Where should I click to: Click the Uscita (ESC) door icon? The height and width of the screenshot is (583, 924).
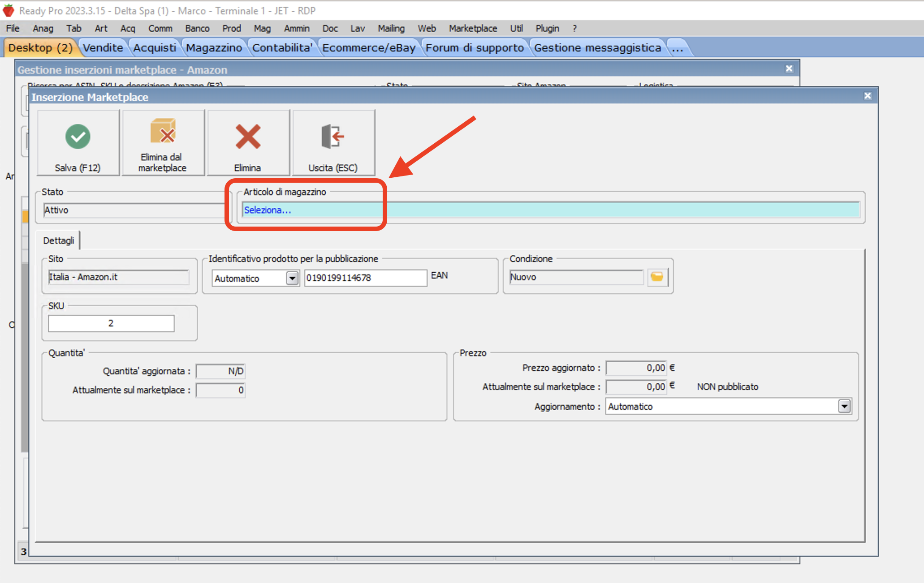[x=332, y=136]
